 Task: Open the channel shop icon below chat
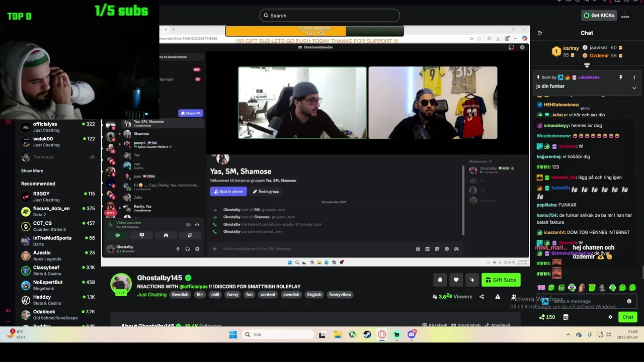coord(566,317)
